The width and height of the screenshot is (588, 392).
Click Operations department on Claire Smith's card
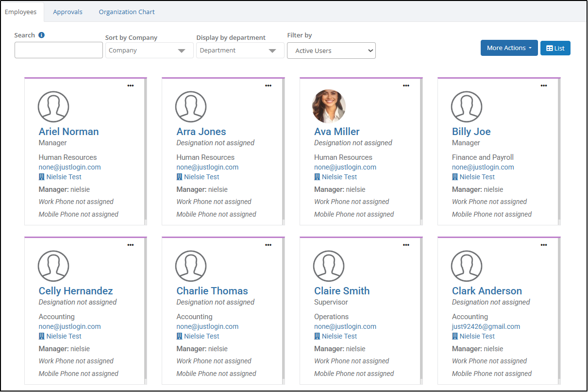[x=332, y=317]
